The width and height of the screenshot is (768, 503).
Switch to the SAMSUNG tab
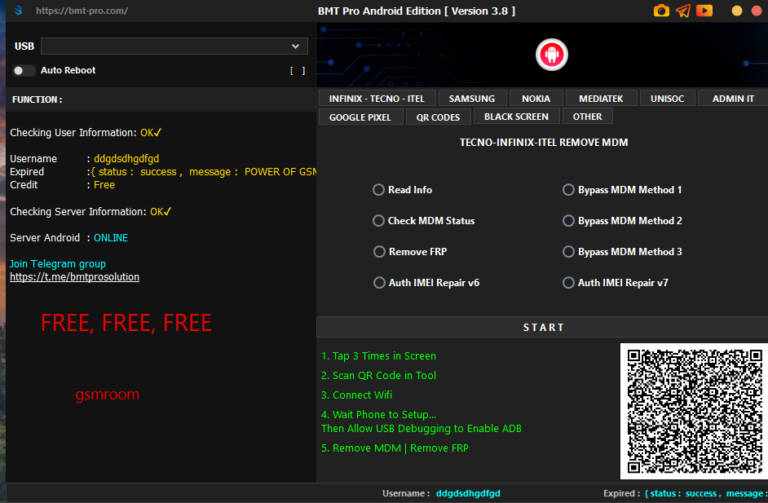(472, 98)
